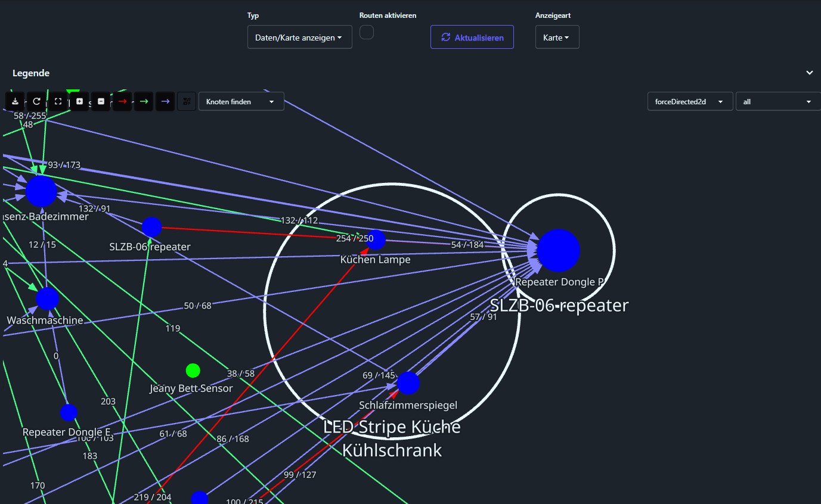
Task: Click the Küchen Lampe node
Action: click(376, 239)
